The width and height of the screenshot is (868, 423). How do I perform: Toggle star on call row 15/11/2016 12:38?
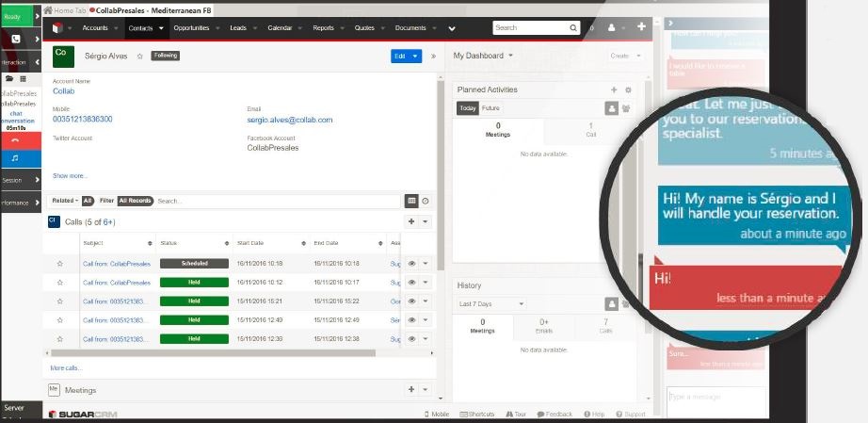[x=60, y=339]
